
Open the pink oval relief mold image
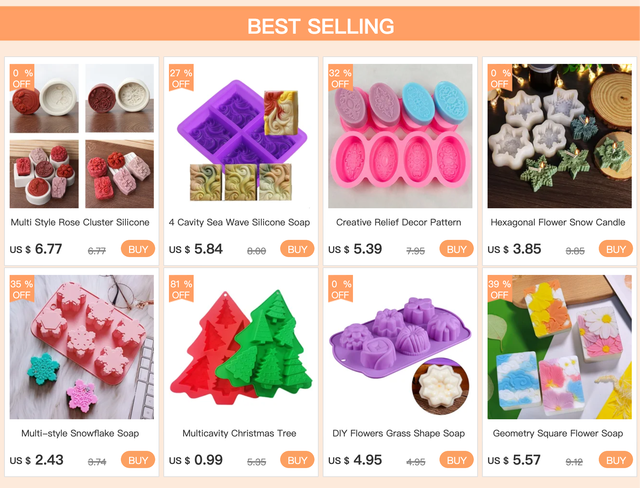[400, 136]
